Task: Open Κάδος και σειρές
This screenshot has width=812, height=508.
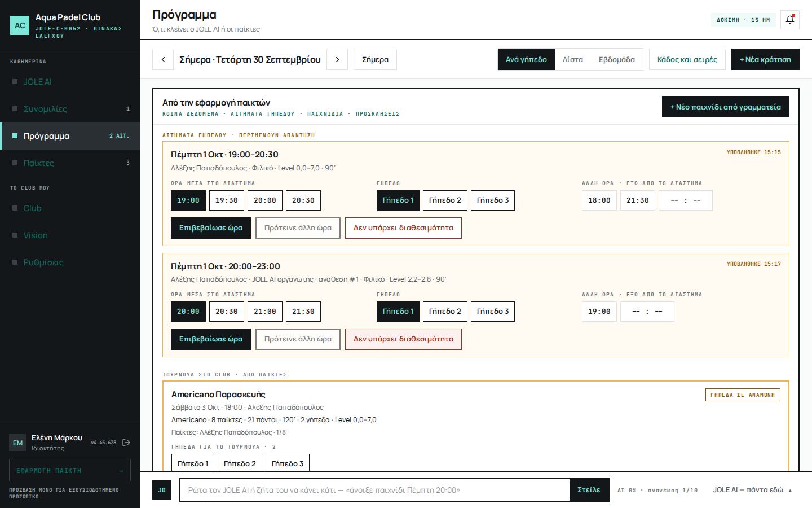Action: pyautogui.click(x=687, y=59)
